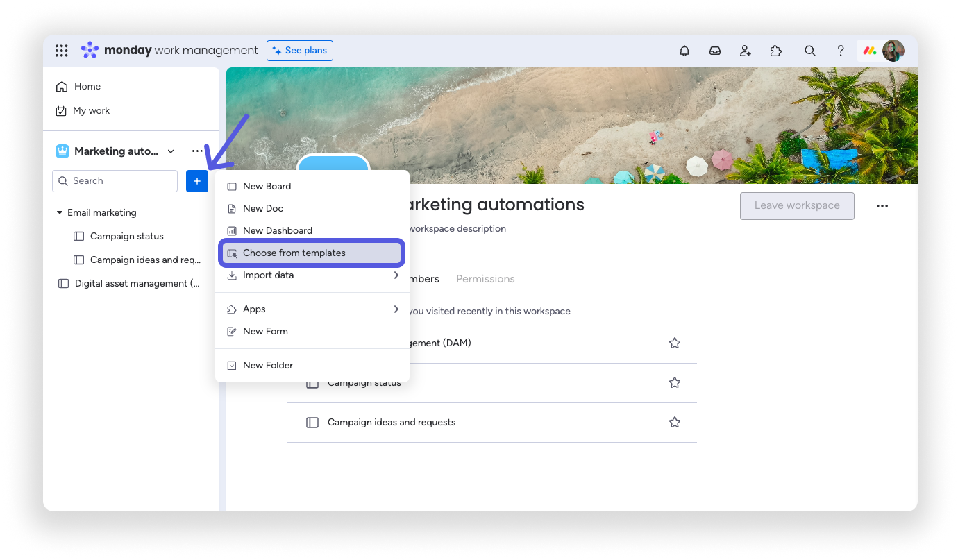Click the sidebar Search field
958x560 pixels.
point(115,181)
